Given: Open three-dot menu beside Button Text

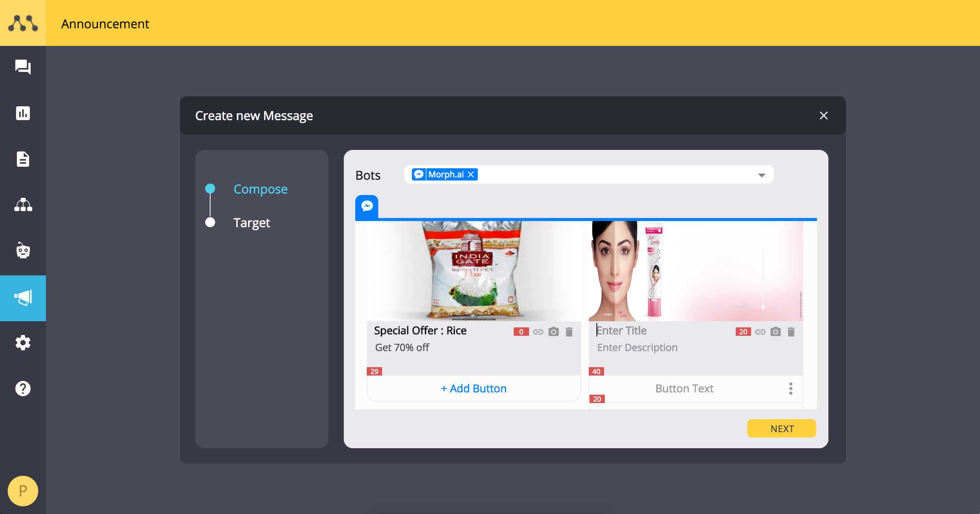Looking at the screenshot, I should point(791,389).
